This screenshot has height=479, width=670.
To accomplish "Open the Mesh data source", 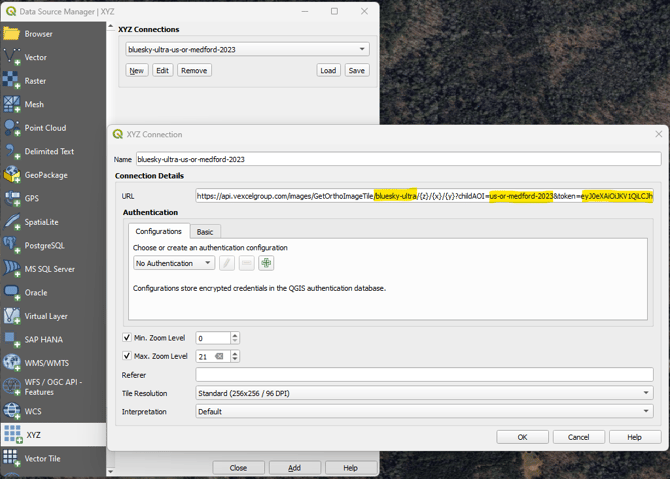I will coord(53,104).
